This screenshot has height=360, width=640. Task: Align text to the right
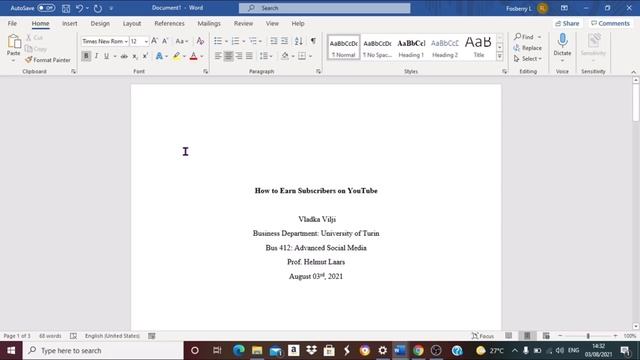239,56
